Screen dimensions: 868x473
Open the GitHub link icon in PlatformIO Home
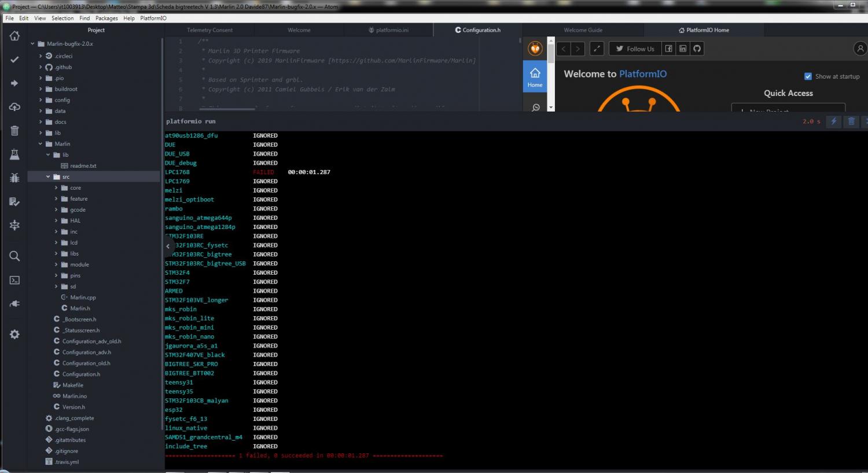697,49
